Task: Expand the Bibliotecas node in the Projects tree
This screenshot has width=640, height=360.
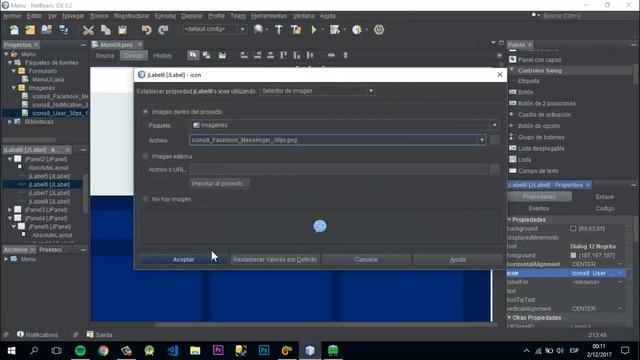Action: pos(10,122)
